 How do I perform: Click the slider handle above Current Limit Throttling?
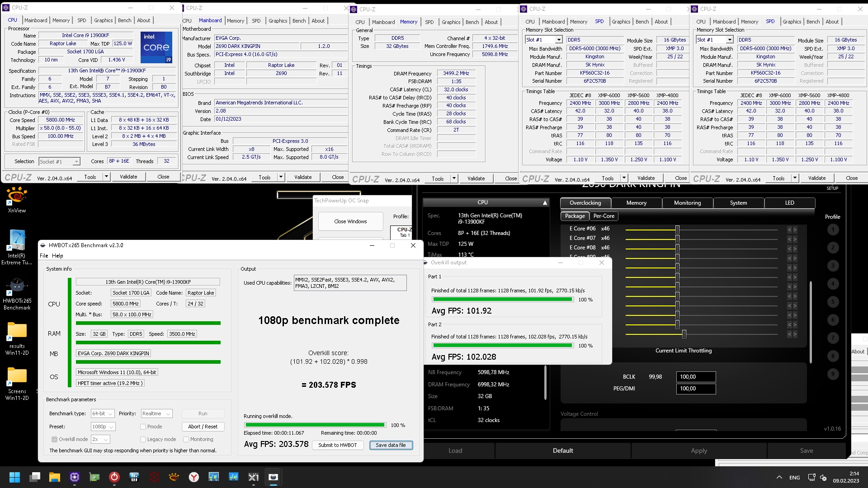(x=684, y=334)
